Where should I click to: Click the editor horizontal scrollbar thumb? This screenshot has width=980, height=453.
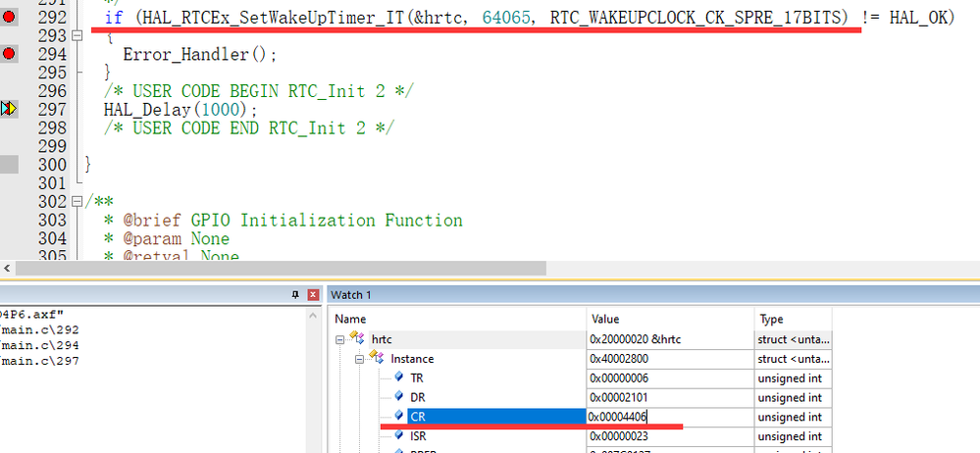[281, 269]
